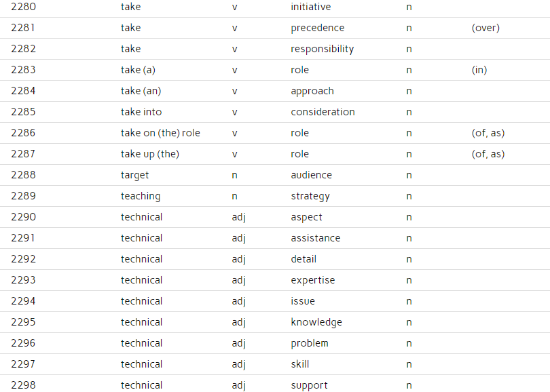
Task: Select the 'target' cell in row 2288
Action: [x=134, y=175]
